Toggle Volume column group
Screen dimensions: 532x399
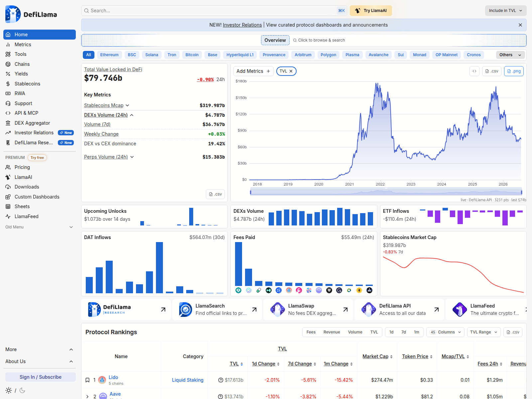355,332
